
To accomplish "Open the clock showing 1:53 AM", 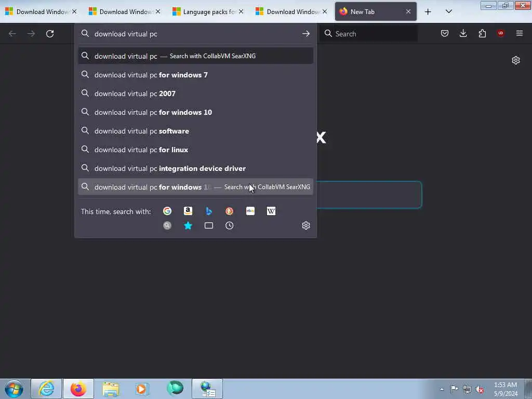I will point(506,389).
